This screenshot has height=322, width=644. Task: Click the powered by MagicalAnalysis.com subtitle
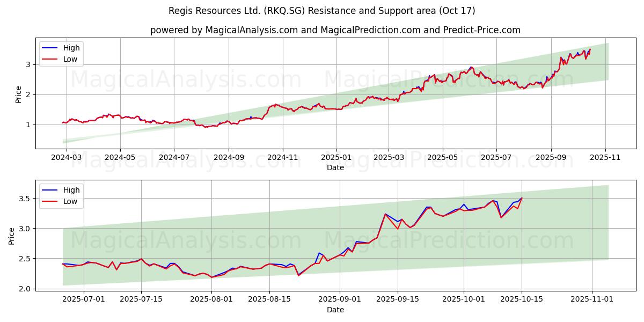(335, 30)
